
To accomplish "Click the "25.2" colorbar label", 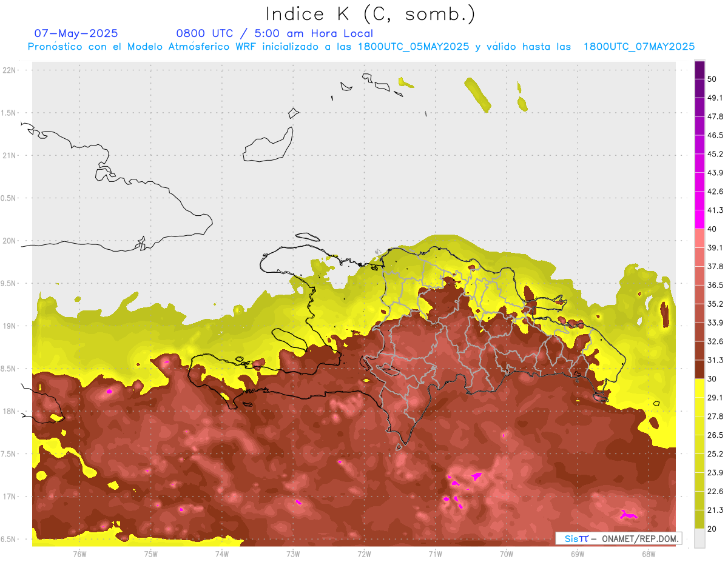I will (x=715, y=454).
